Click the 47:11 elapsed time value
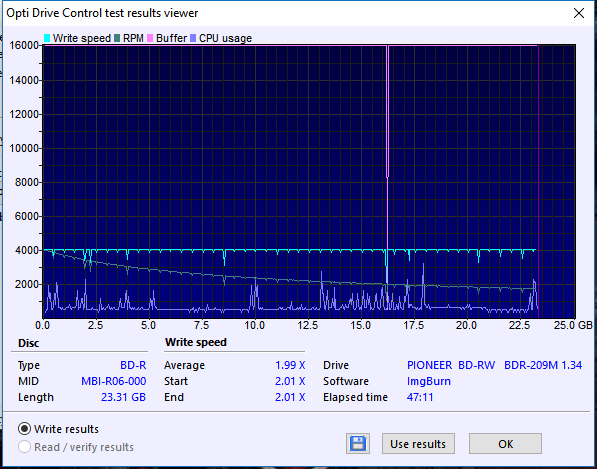Viewport: 597px width, 469px height. click(420, 397)
